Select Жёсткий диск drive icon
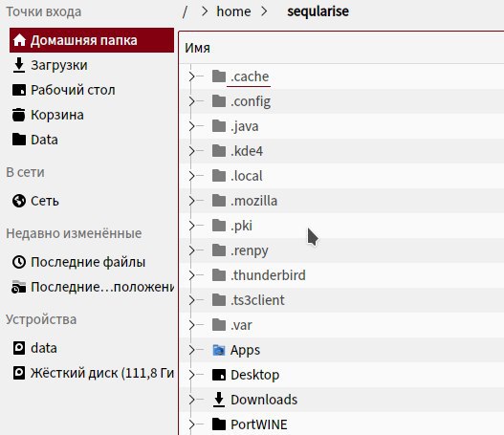504x435 pixels. point(19,373)
